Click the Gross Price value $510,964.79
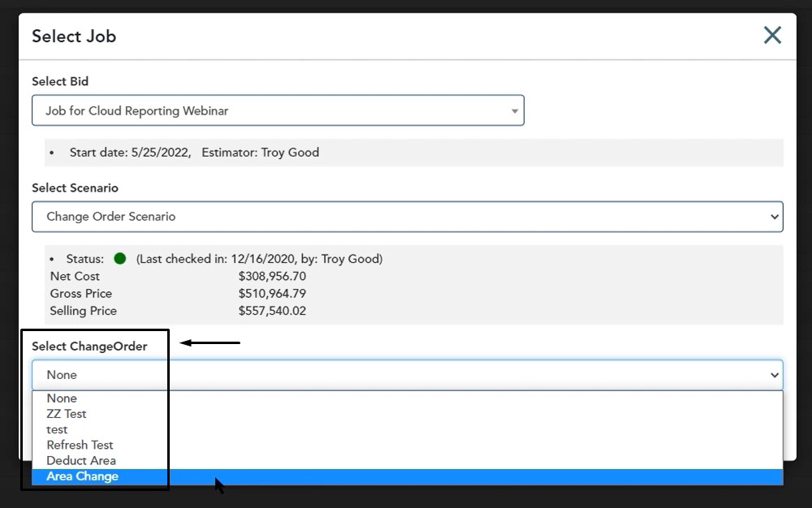This screenshot has height=508, width=812. pyautogui.click(x=272, y=294)
